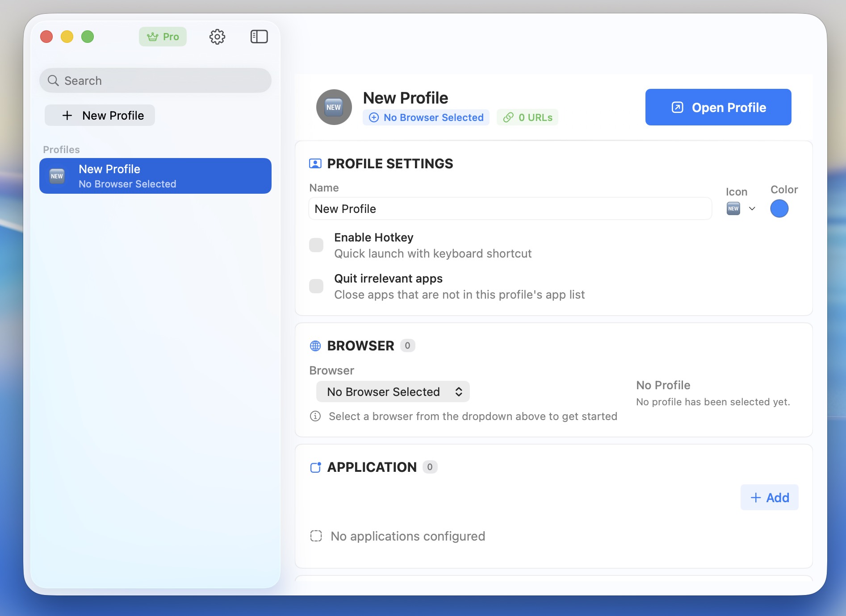Click the Pro crown badge
Screen dimensions: 846x616
tap(163, 37)
